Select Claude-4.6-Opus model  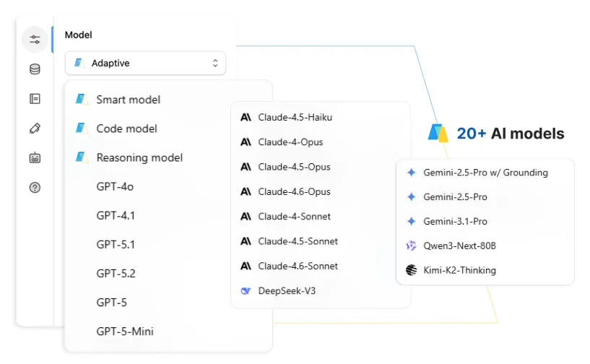coord(294,191)
